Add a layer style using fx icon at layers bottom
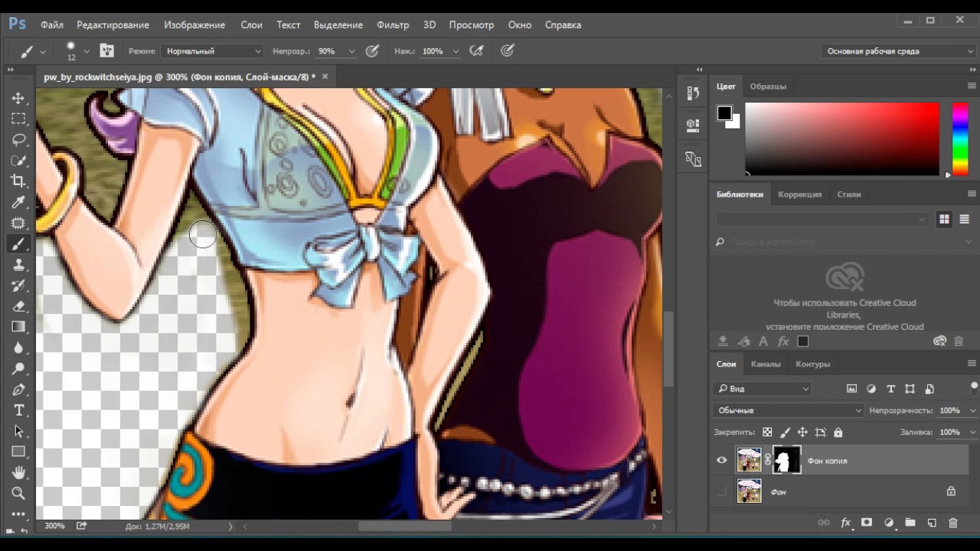 (x=846, y=523)
